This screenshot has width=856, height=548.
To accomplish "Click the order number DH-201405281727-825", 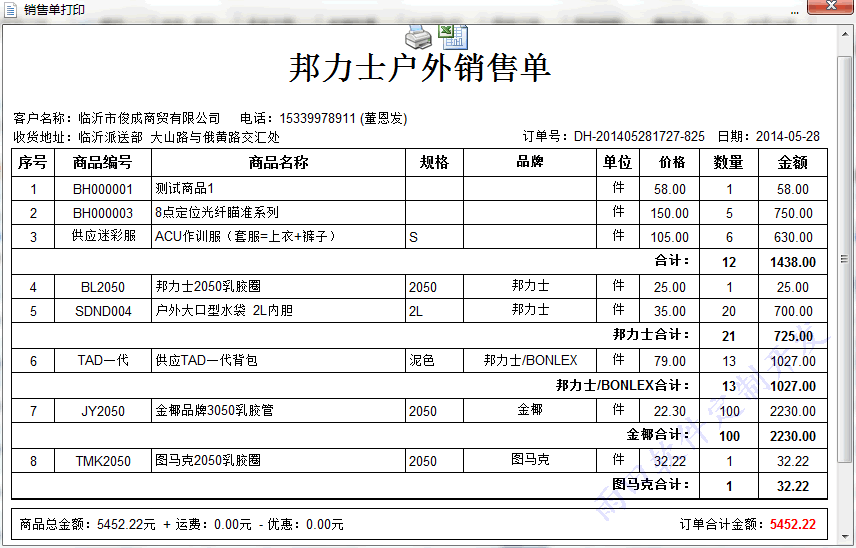I will pyautogui.click(x=639, y=136).
